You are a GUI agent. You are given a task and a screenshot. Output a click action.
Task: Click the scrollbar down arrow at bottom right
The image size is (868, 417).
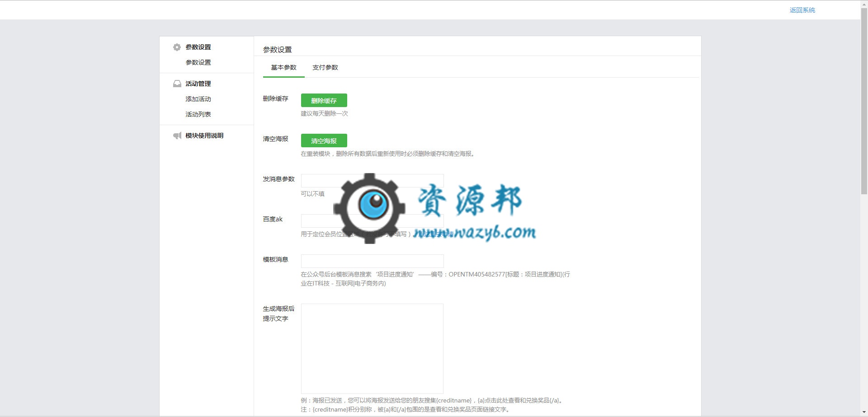pos(864,413)
